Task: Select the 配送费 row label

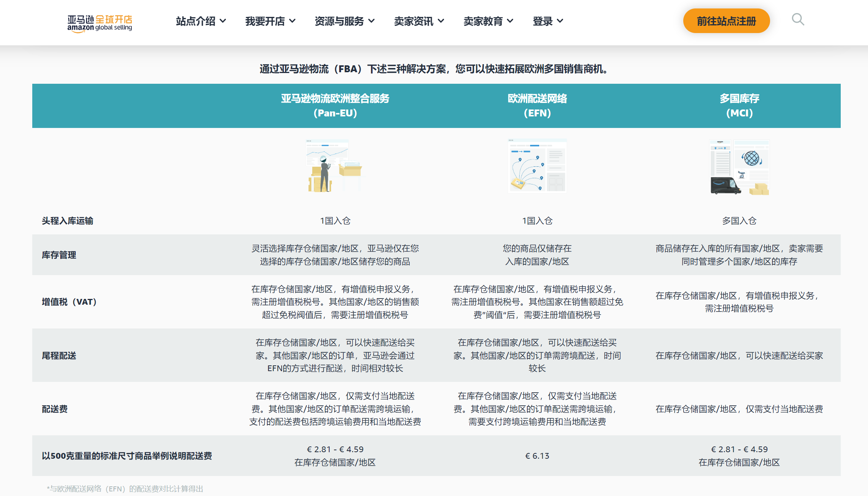Action: coord(55,409)
